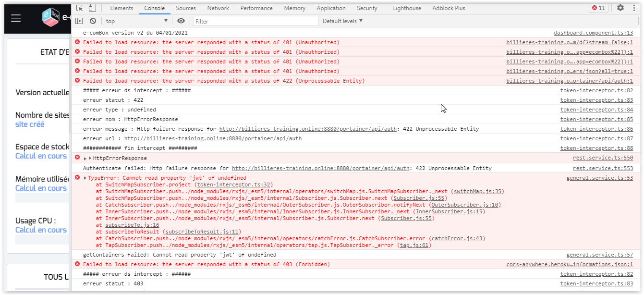Clear the console output
This screenshot has width=644, height=295.
tap(93, 21)
